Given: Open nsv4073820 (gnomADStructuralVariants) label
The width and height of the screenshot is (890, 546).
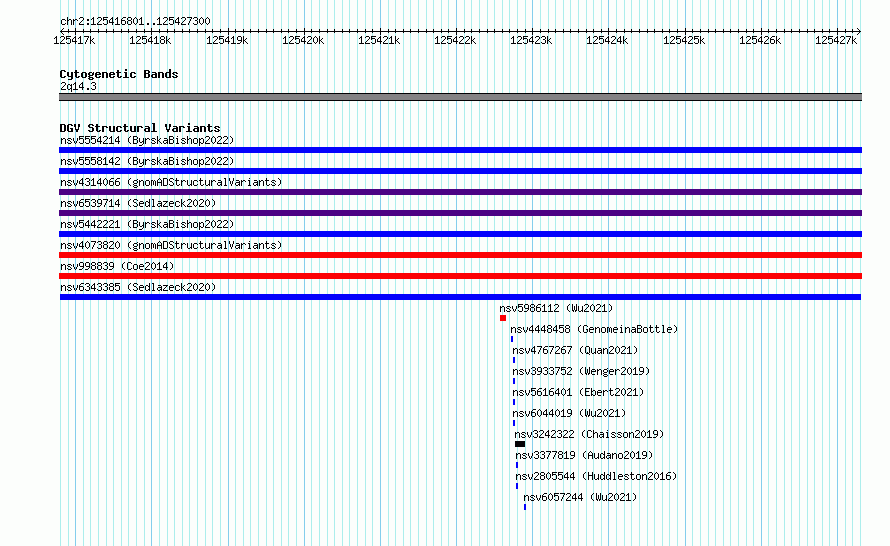Looking at the screenshot, I should click(171, 245).
